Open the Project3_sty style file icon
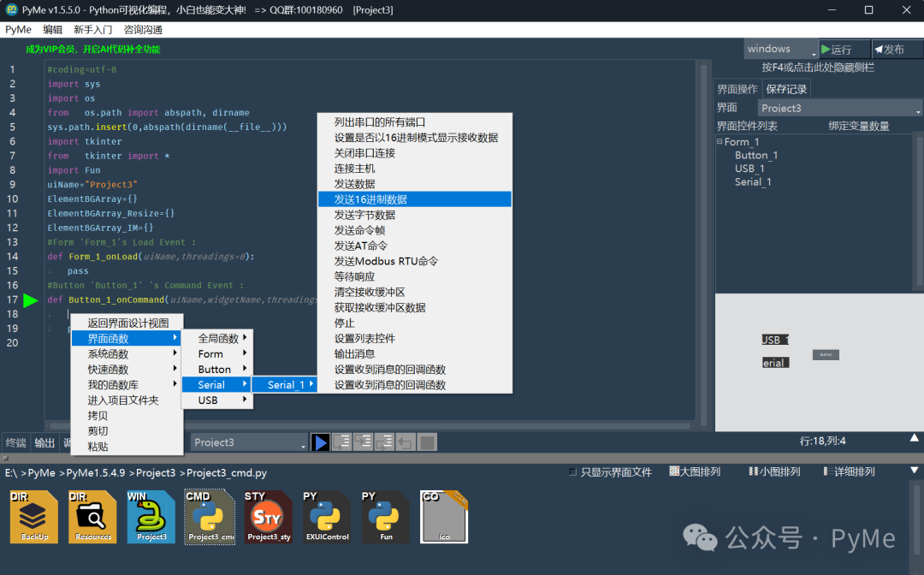Viewport: 924px width, 575px height. (x=267, y=516)
